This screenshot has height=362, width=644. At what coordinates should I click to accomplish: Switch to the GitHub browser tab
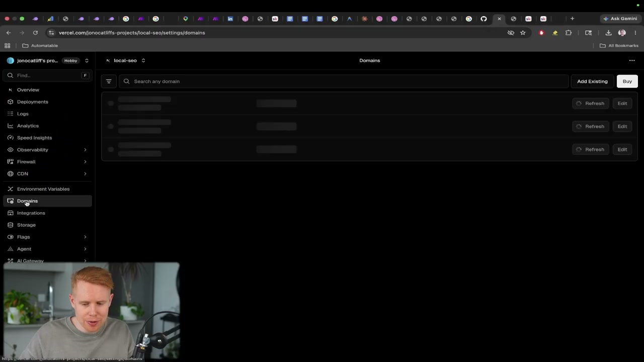point(484,19)
